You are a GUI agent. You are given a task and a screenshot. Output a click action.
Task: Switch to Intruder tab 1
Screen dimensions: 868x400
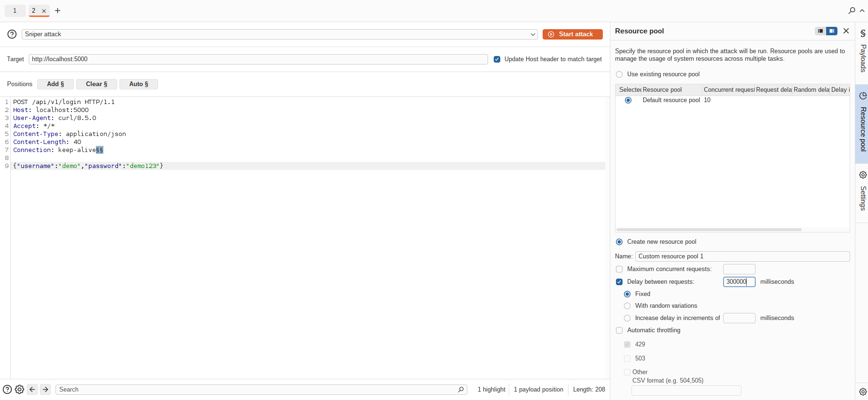[15, 10]
